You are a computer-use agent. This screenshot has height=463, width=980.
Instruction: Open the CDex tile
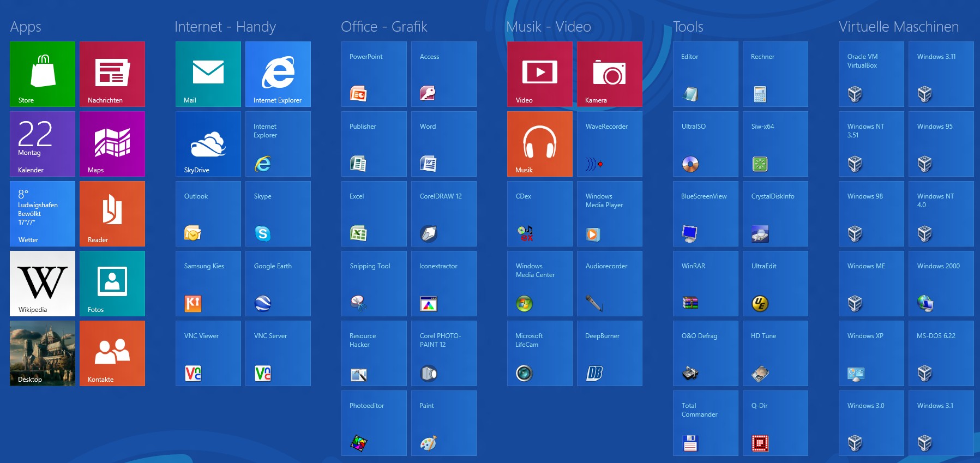point(540,214)
